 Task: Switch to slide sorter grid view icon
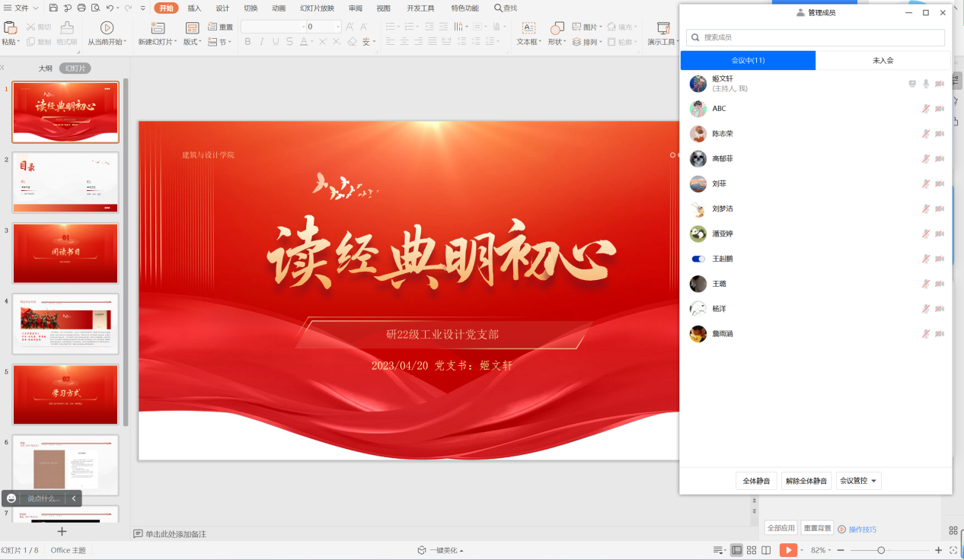[x=752, y=550]
